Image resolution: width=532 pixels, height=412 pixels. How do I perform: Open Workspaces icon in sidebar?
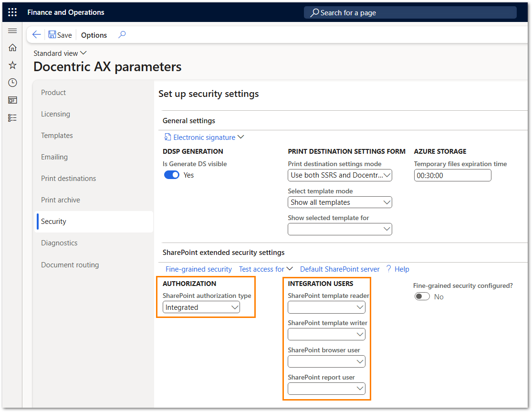click(x=12, y=100)
